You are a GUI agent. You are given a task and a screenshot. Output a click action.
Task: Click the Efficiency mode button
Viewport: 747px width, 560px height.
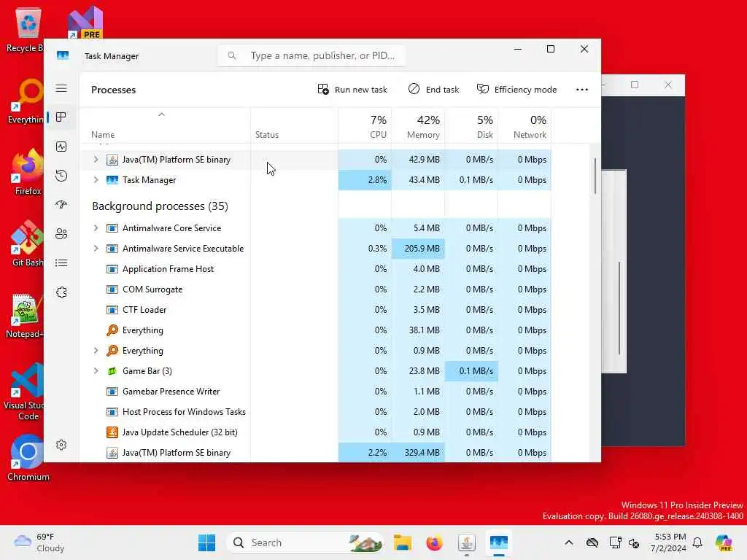[x=517, y=90]
